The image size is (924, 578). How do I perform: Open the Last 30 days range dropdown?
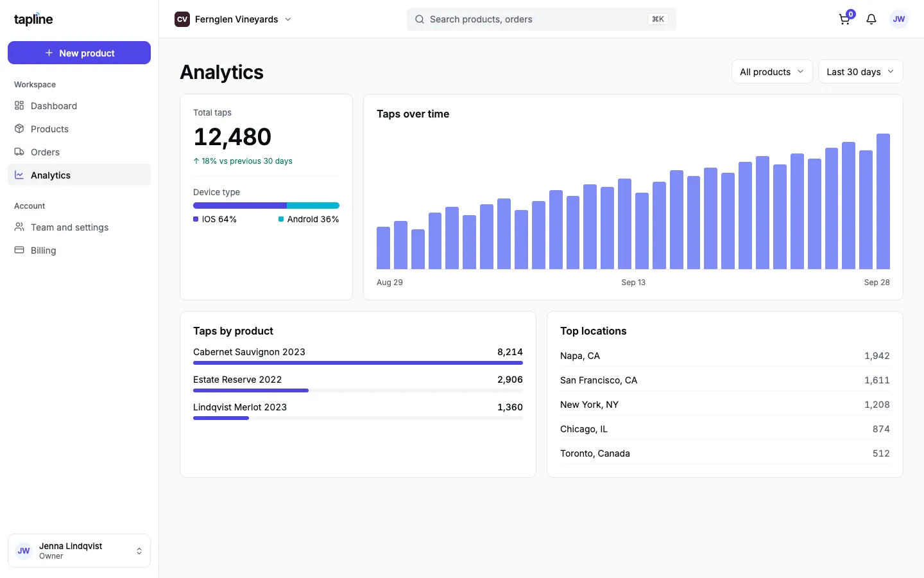[860, 72]
